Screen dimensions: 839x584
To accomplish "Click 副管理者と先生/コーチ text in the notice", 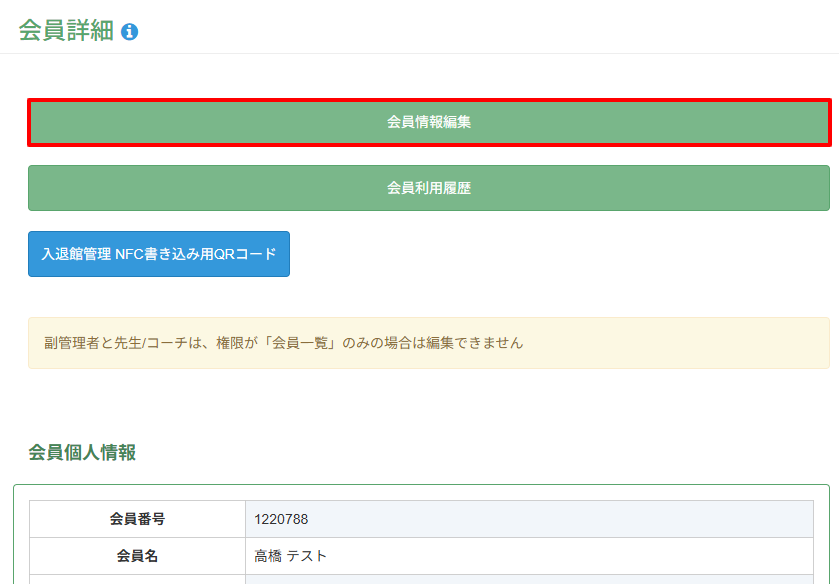I will 110,343.
